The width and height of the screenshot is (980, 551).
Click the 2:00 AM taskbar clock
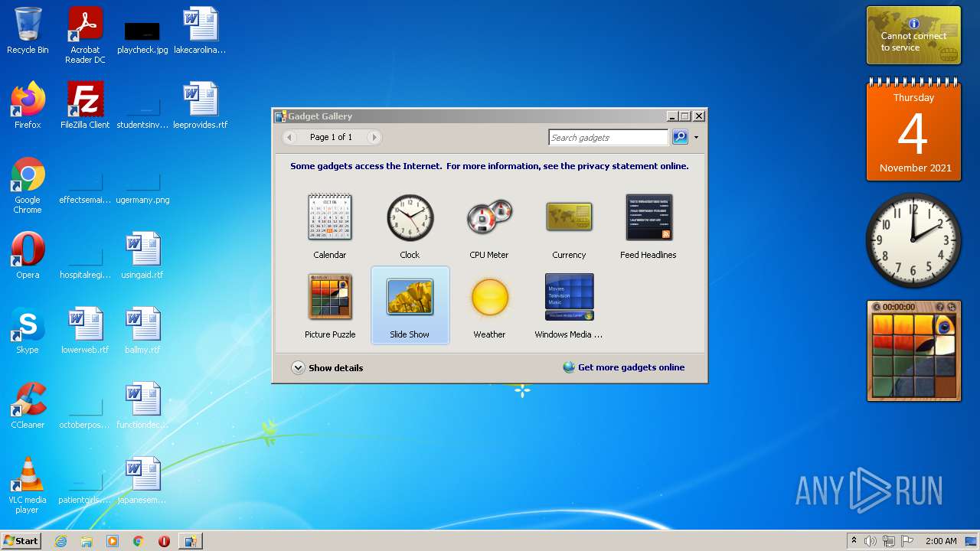(x=941, y=541)
